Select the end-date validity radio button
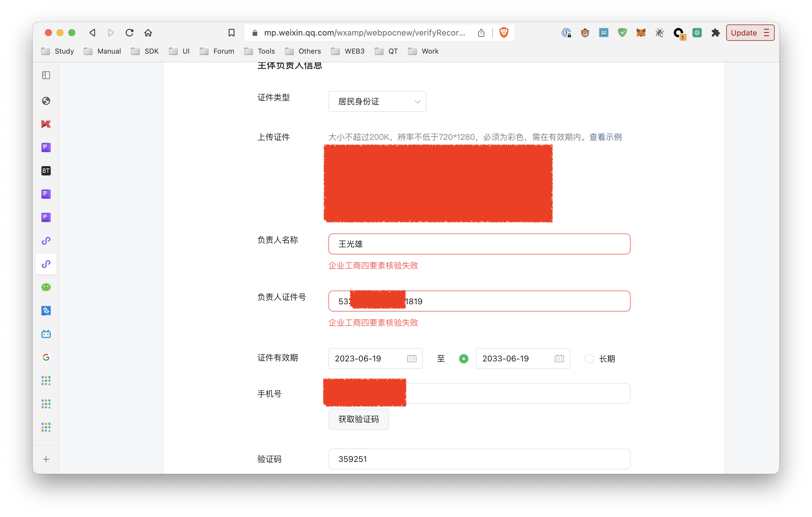 464,358
